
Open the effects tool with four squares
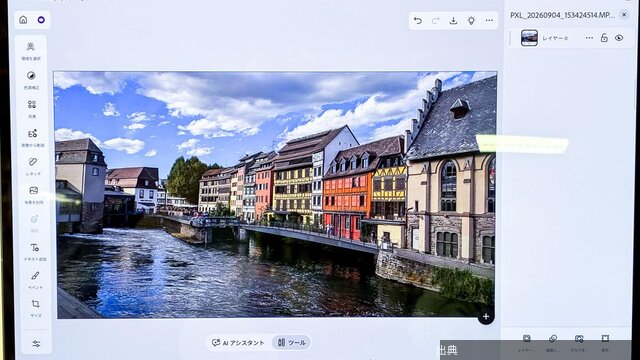32,108
